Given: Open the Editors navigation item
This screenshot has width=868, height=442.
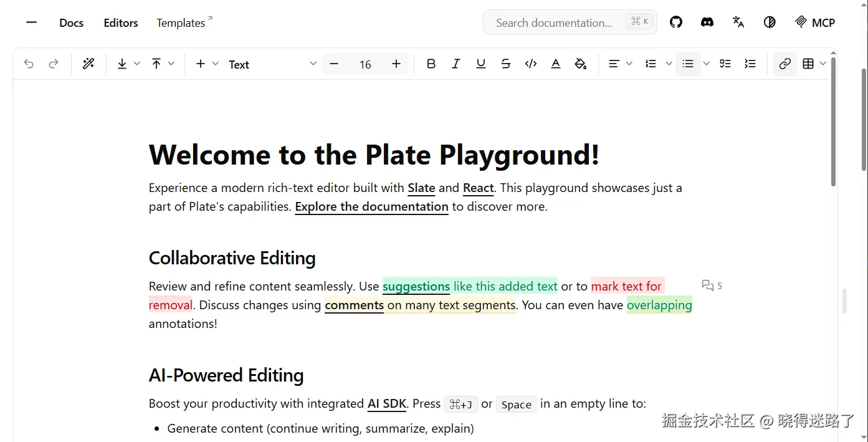Looking at the screenshot, I should 121,22.
